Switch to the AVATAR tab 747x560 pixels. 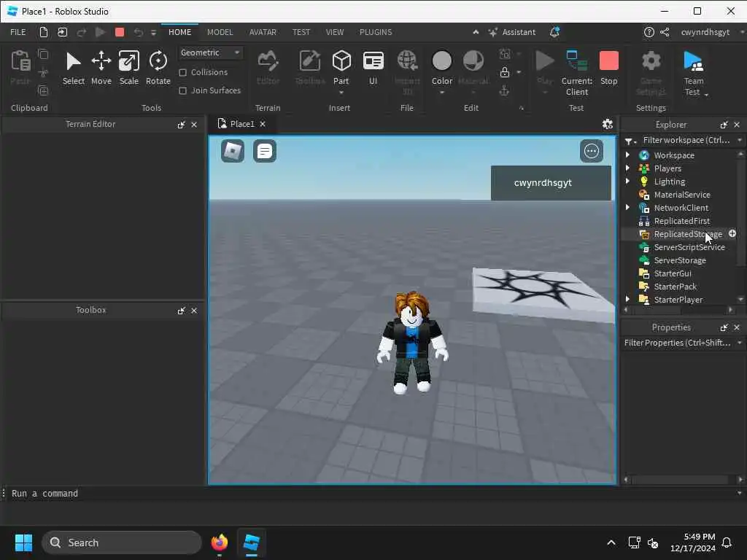click(263, 32)
